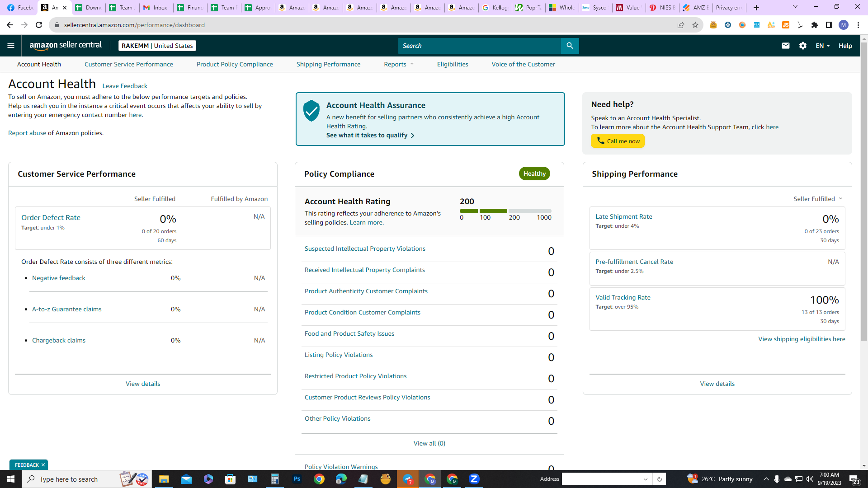The width and height of the screenshot is (868, 488).
Task: Open the Chrome Extensions puzzle icon
Action: tap(815, 25)
